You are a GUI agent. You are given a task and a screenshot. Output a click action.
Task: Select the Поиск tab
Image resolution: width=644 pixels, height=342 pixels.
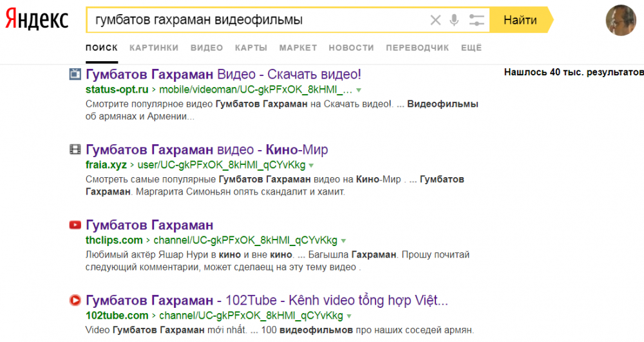102,48
